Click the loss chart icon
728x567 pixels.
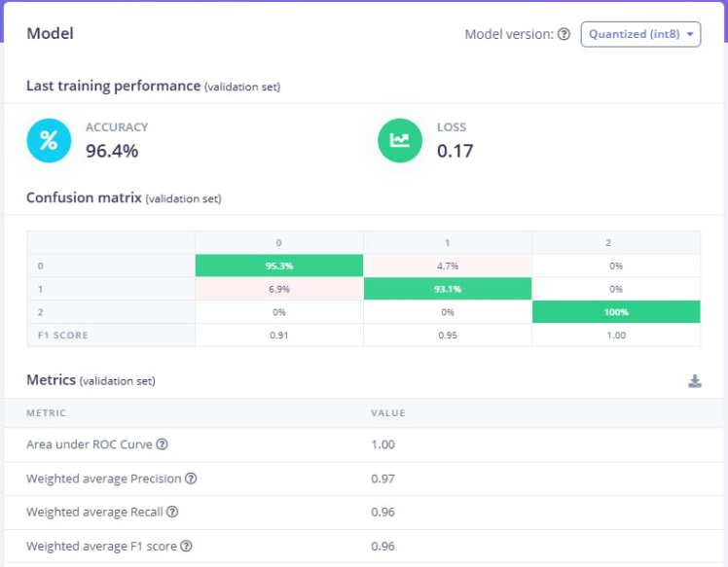[400, 141]
